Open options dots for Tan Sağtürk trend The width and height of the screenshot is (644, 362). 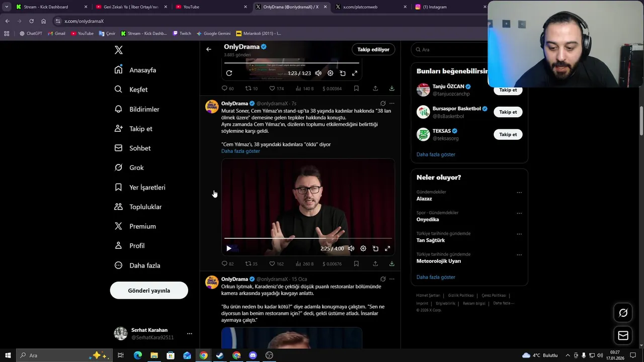[x=519, y=234]
